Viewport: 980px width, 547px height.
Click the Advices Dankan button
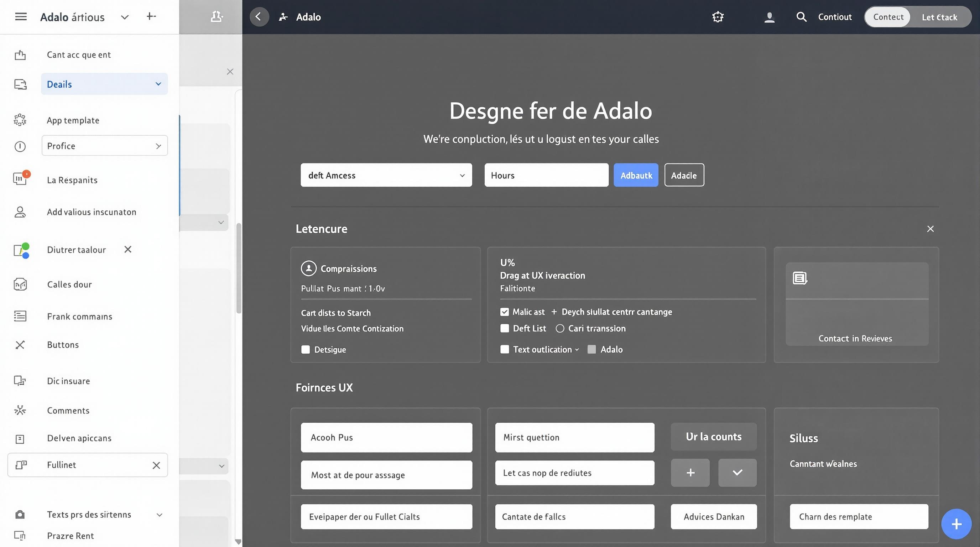pos(713,517)
